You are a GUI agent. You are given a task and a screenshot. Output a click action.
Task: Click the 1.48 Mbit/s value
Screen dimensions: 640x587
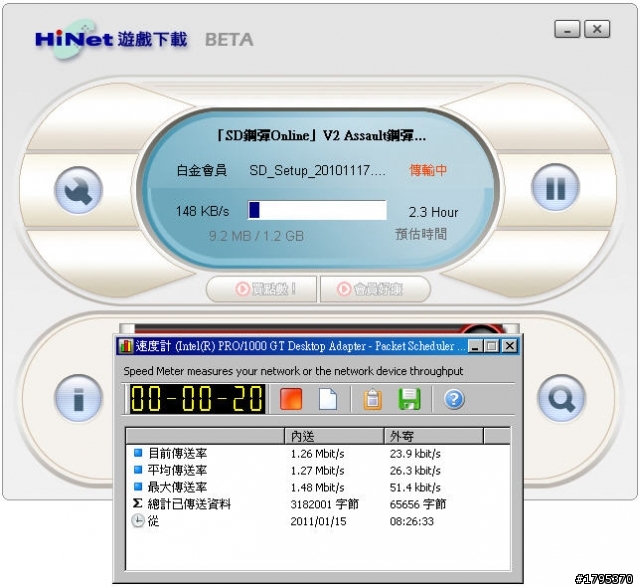[317, 487]
